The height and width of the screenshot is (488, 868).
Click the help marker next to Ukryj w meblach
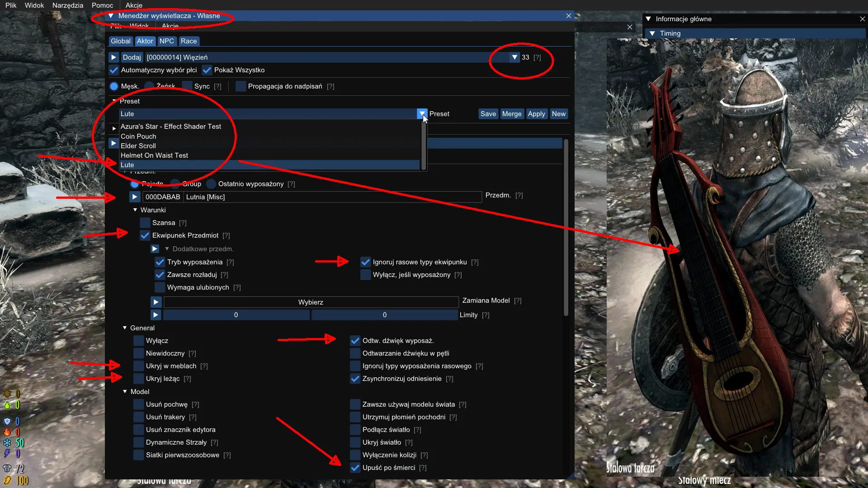pyautogui.click(x=204, y=366)
